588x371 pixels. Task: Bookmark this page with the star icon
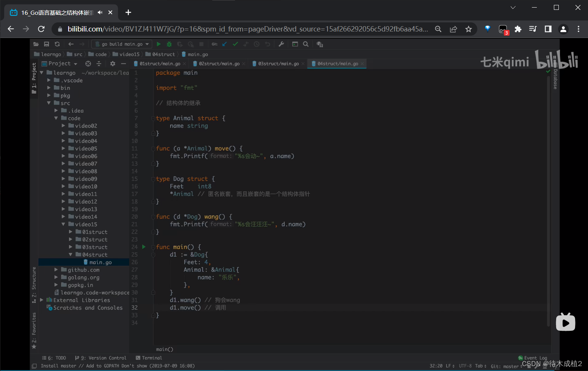point(469,29)
